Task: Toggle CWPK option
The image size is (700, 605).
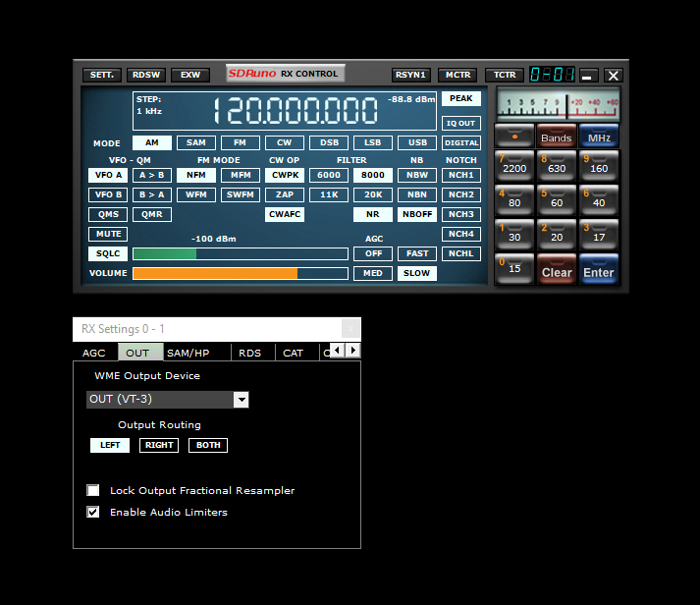Action: (x=285, y=175)
